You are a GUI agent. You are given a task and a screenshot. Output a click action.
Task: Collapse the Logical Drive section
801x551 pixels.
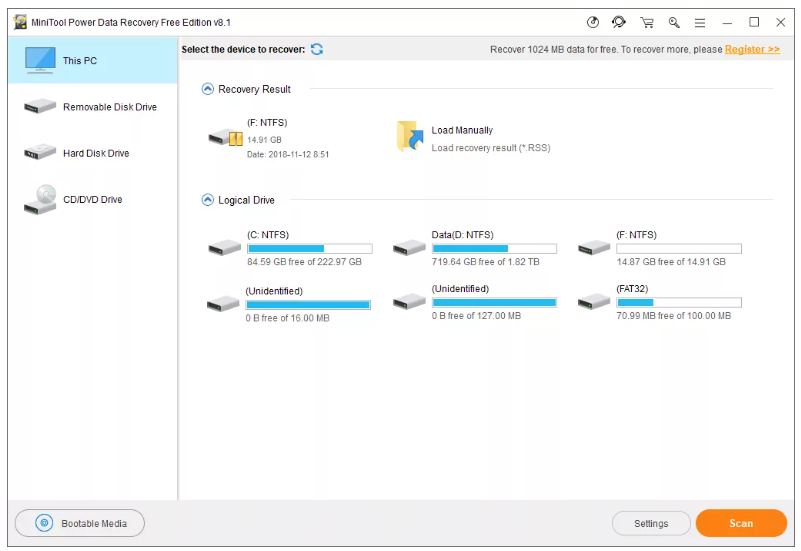207,200
